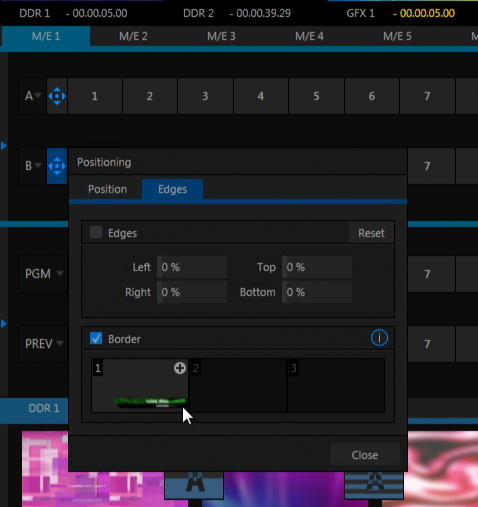Enable the Edges checkbox
Viewport: 478px width, 507px height.
tap(96, 232)
